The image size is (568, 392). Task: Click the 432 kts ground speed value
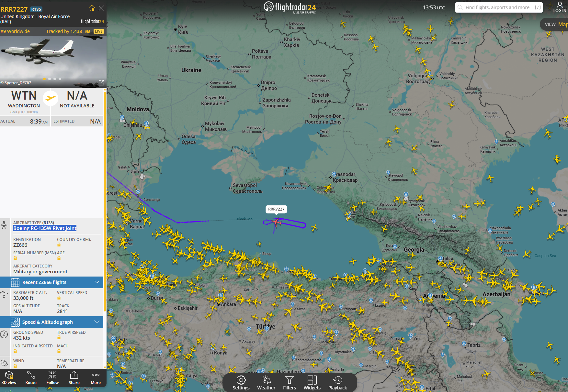(22, 338)
